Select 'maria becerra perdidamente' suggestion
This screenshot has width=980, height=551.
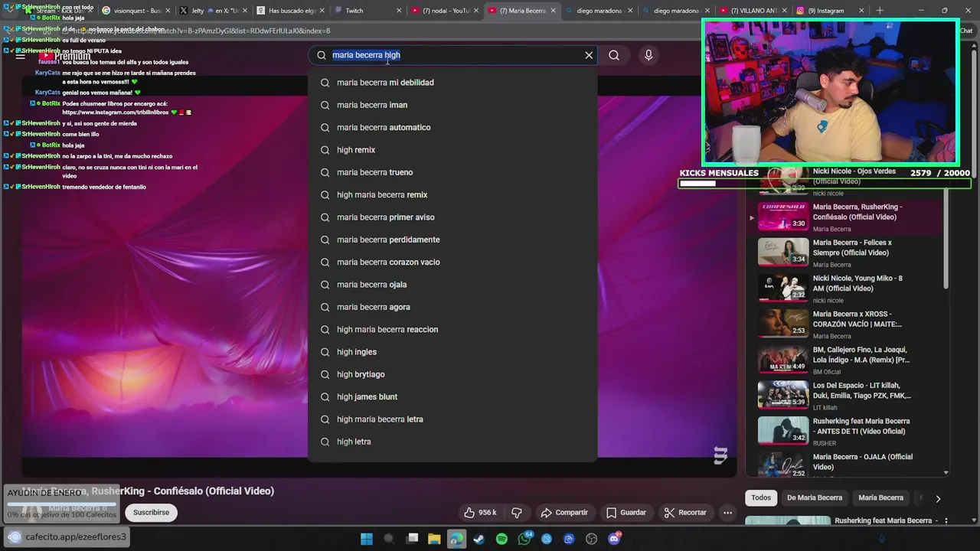[x=452, y=240]
